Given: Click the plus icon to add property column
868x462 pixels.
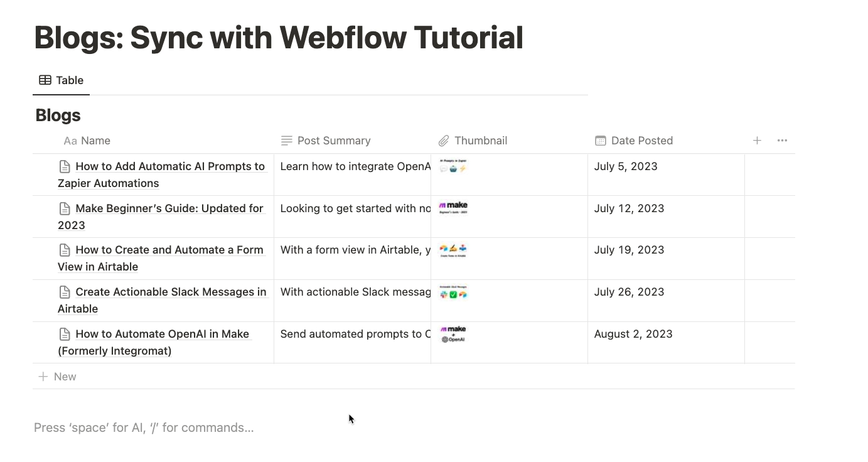Looking at the screenshot, I should pos(757,141).
